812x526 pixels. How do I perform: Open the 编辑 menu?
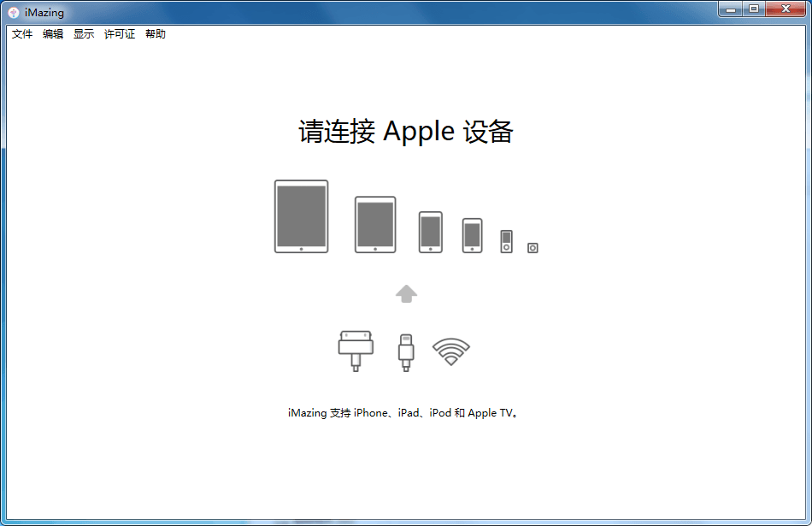tap(53, 34)
